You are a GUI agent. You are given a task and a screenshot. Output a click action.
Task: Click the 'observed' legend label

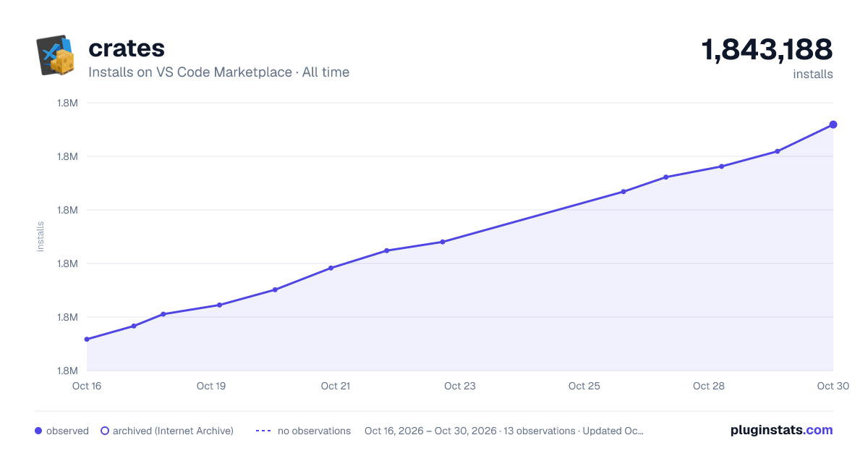[x=67, y=431]
